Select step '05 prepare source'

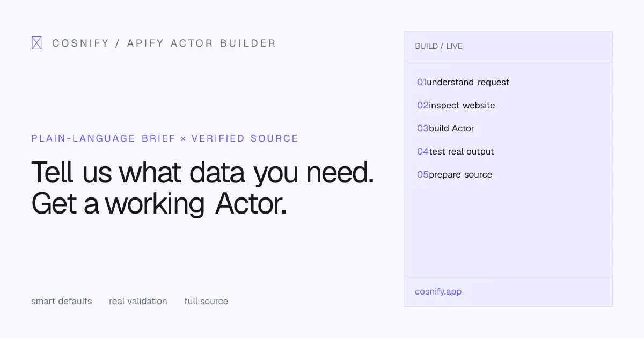tap(455, 174)
